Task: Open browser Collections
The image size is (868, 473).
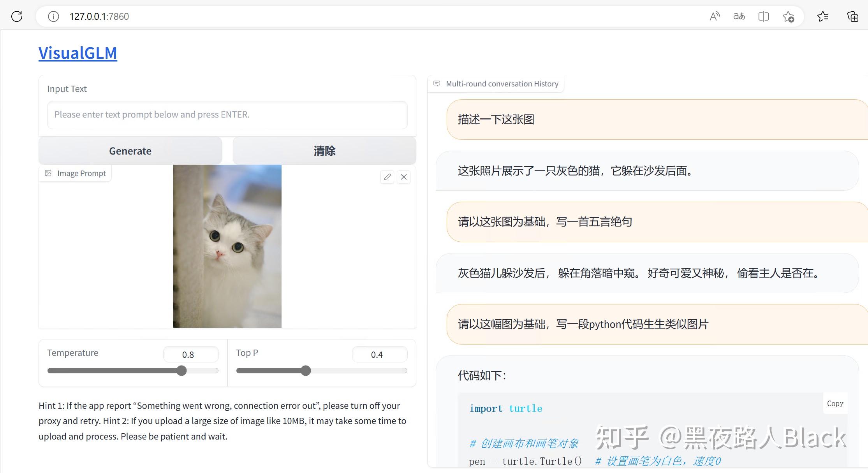Action: (852, 16)
